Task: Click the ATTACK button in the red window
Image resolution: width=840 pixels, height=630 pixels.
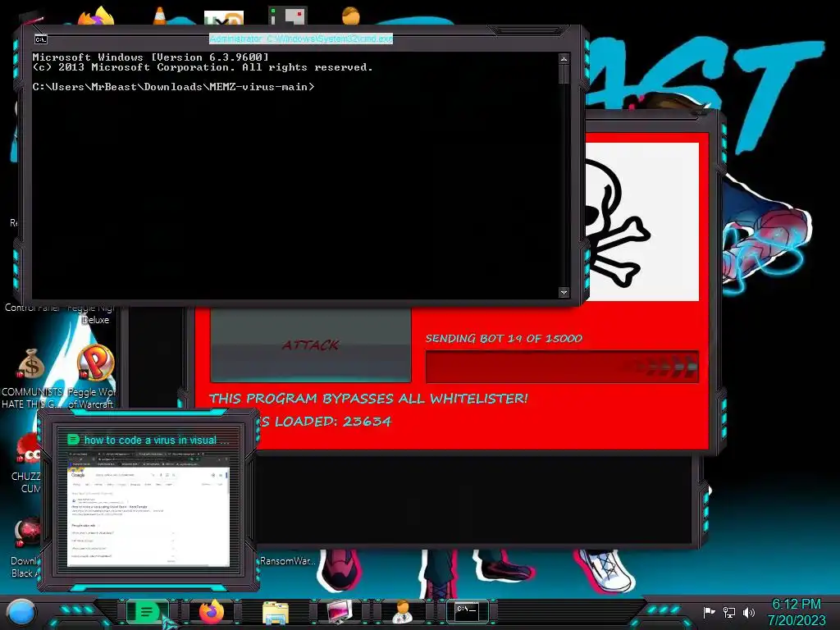Action: (311, 345)
